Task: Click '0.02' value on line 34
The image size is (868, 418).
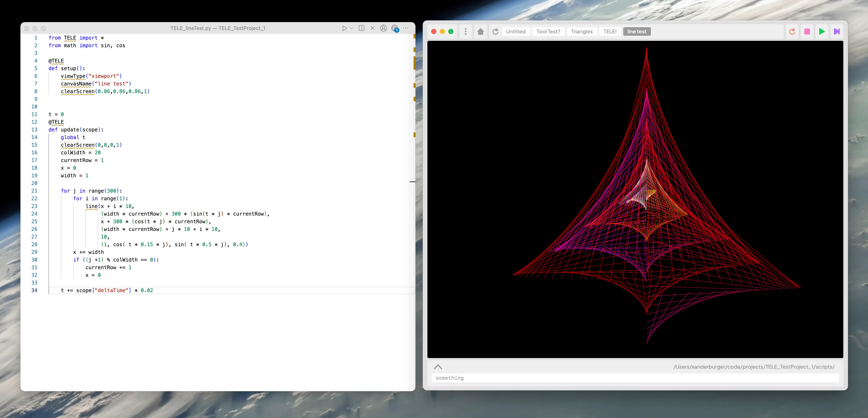Action: [147, 290]
